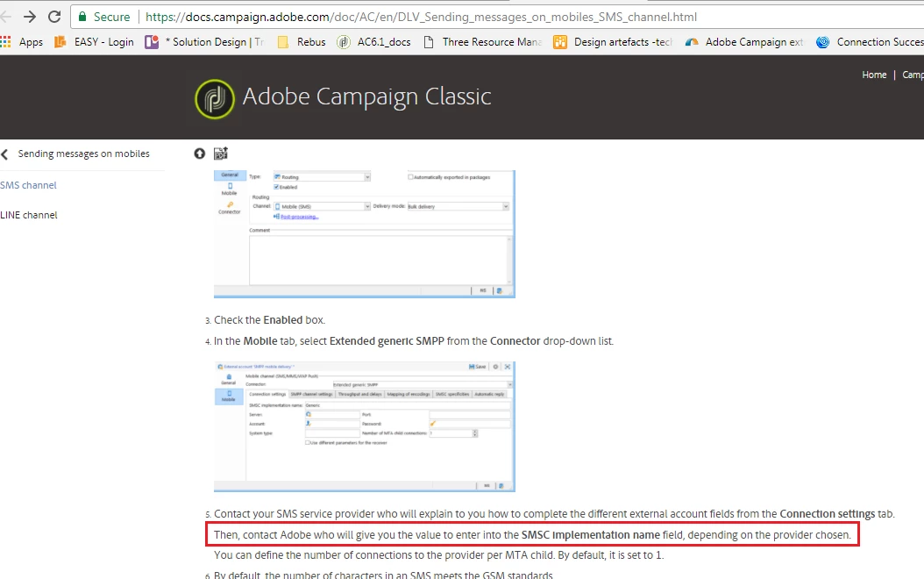924x579 pixels.
Task: Open the Adobe Campaign ext bookmark
Action: tap(744, 42)
